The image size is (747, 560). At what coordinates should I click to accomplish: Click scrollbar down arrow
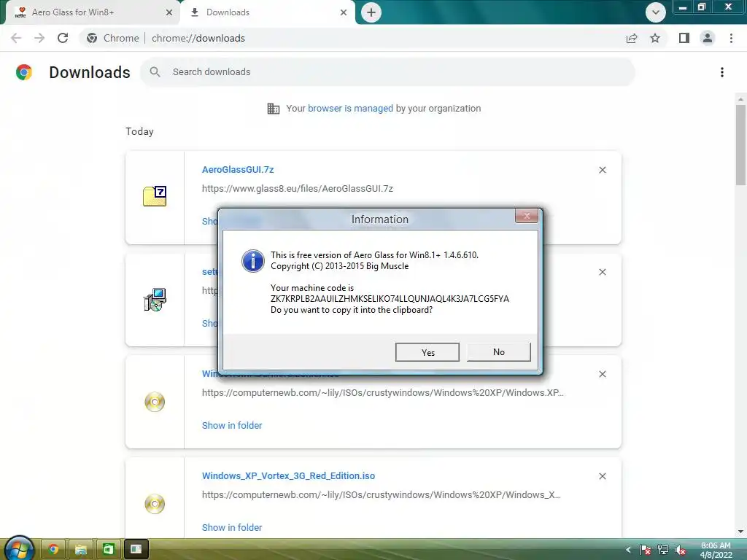[740, 532]
